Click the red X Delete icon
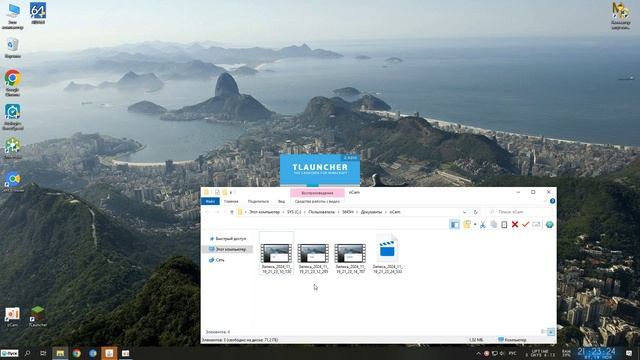This screenshot has width=640, height=360. [515, 224]
